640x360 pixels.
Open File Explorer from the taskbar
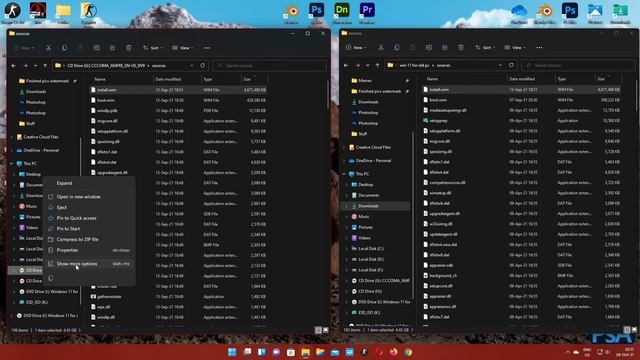tap(305, 352)
